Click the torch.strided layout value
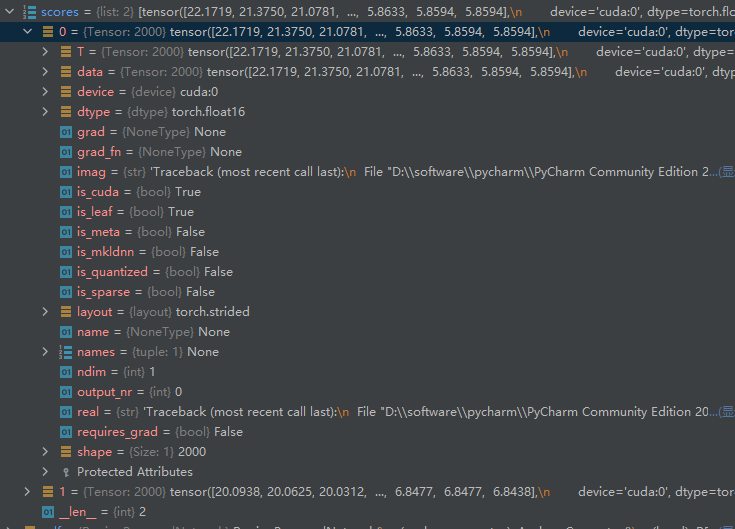735x529 pixels. 212,312
